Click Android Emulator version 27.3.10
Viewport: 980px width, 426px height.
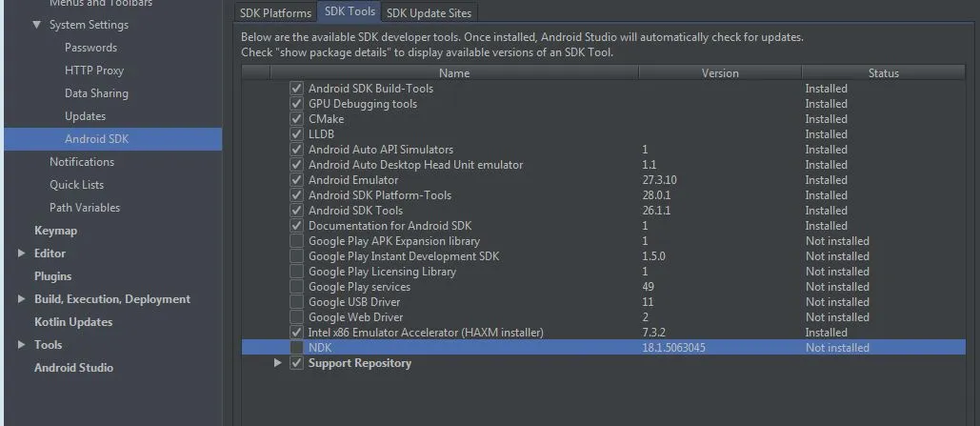click(x=659, y=180)
